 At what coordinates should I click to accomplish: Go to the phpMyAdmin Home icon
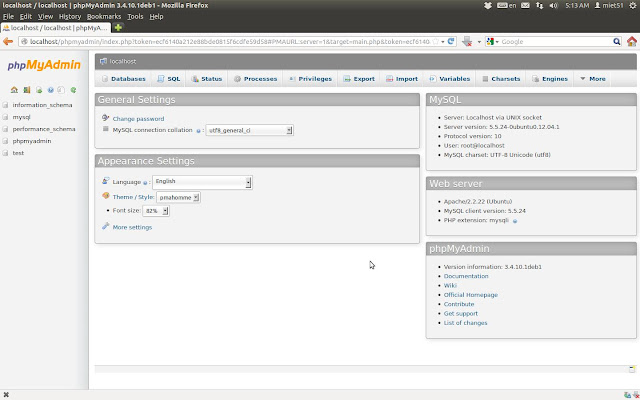click(x=14, y=90)
